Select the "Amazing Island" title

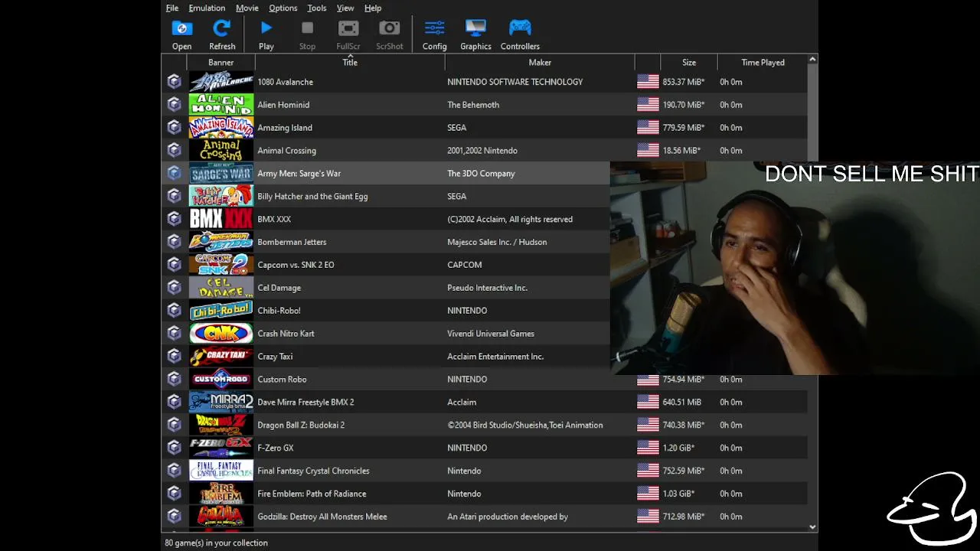coord(285,128)
